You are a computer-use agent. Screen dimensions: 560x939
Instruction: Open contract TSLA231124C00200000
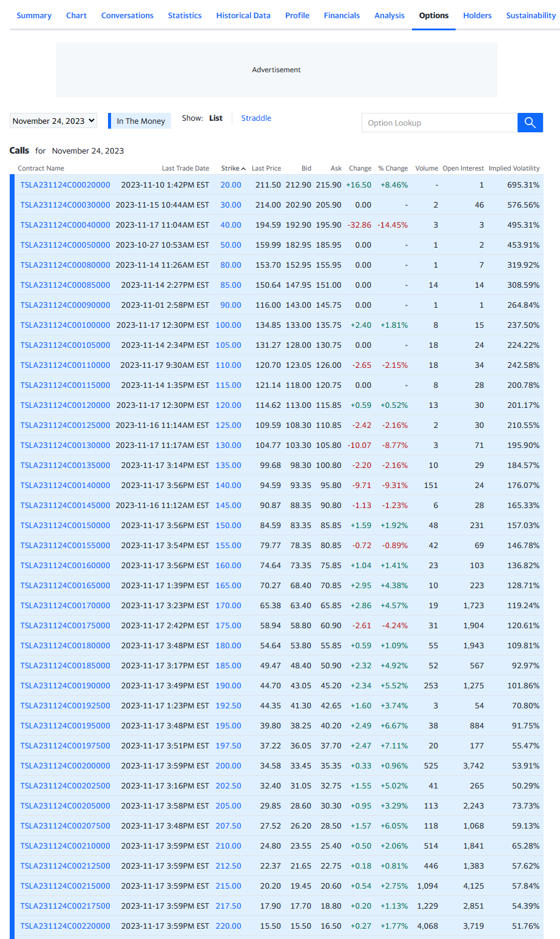point(66,765)
